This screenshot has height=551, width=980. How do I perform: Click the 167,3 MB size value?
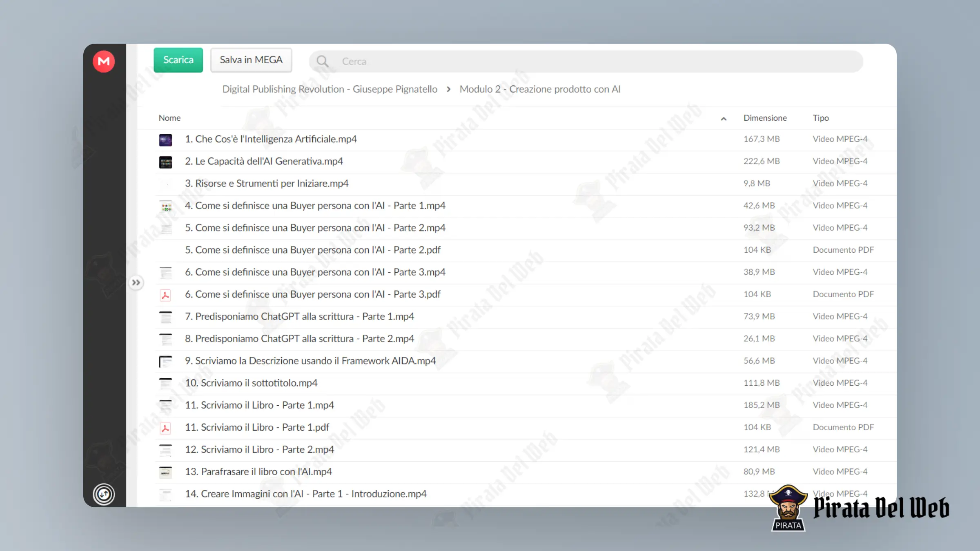[x=762, y=139]
